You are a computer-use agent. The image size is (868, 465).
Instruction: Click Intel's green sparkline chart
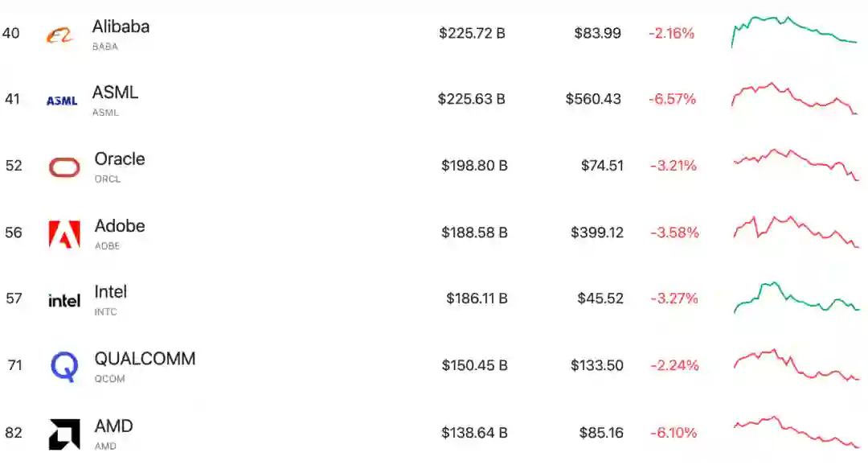tap(796, 298)
